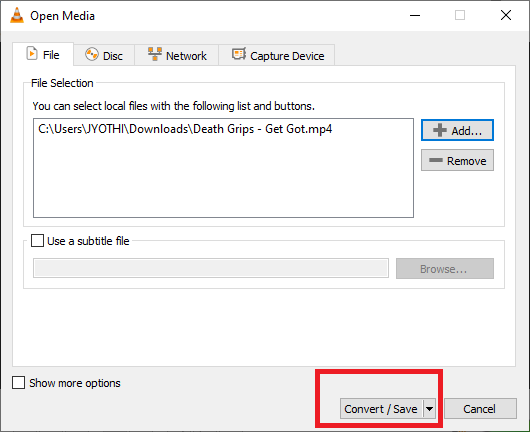The width and height of the screenshot is (530, 432).
Task: Click the minus icon on Remove button
Action: (x=436, y=160)
